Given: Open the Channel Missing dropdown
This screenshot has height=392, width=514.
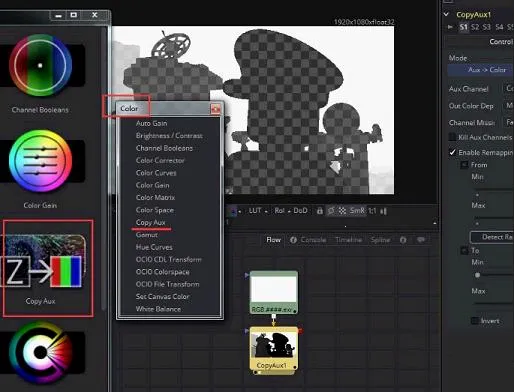Looking at the screenshot, I should click(x=508, y=122).
